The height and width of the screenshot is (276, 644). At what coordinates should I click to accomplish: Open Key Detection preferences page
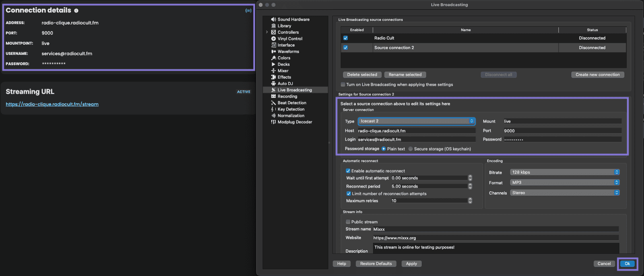click(x=291, y=109)
